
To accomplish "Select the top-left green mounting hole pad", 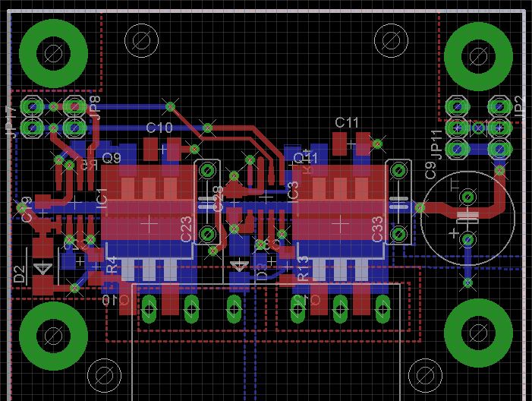I will (54, 54).
